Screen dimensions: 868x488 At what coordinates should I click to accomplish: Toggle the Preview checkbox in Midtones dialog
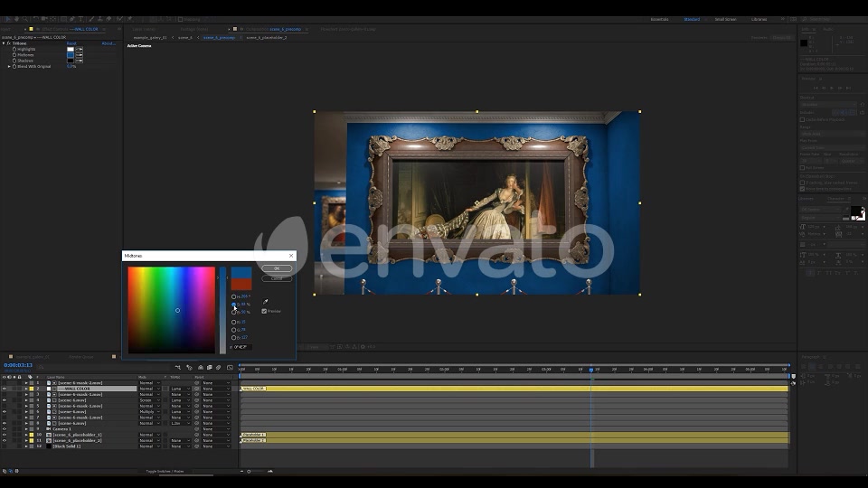[264, 311]
